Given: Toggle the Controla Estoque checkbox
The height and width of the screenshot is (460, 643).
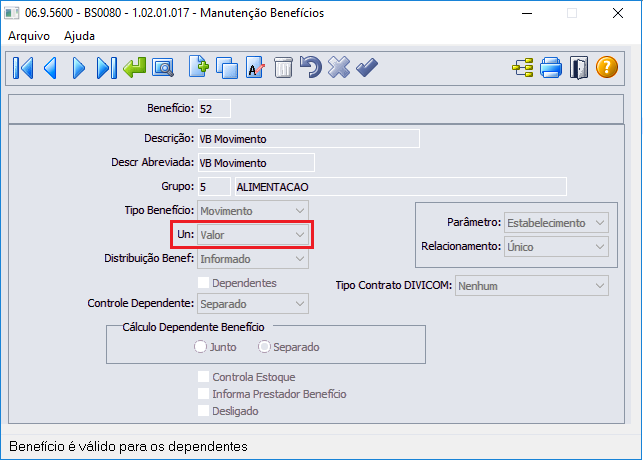Looking at the screenshot, I should point(203,377).
